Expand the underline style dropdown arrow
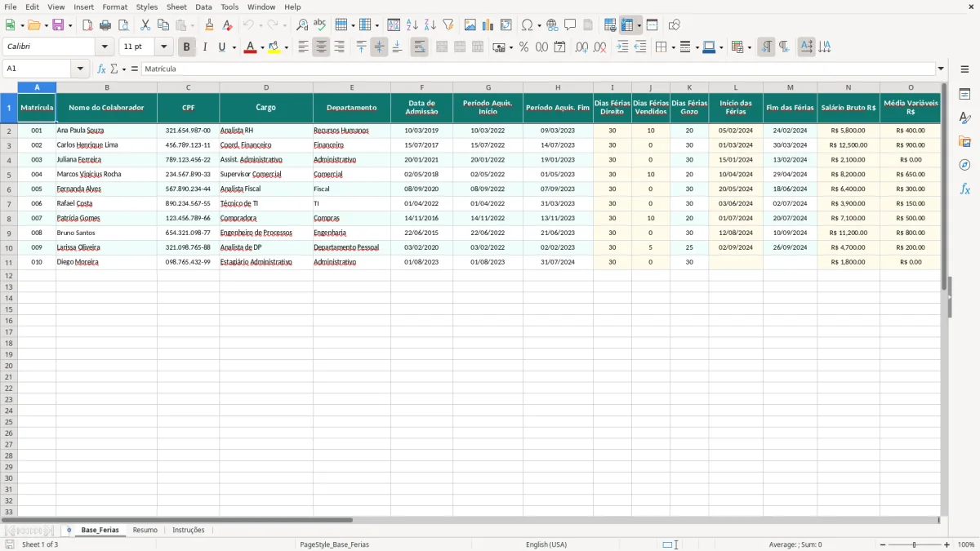This screenshot has height=551, width=980. pyautogui.click(x=234, y=47)
